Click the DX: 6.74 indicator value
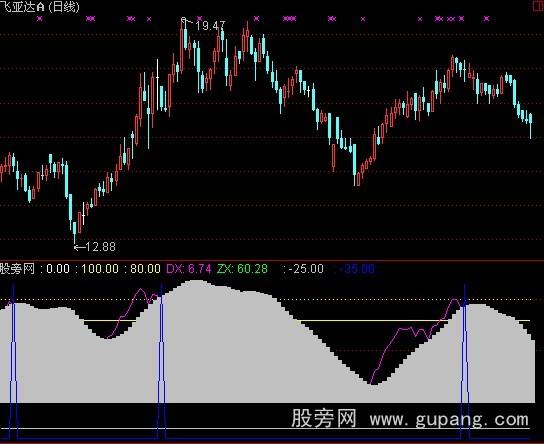 pyautogui.click(x=189, y=268)
